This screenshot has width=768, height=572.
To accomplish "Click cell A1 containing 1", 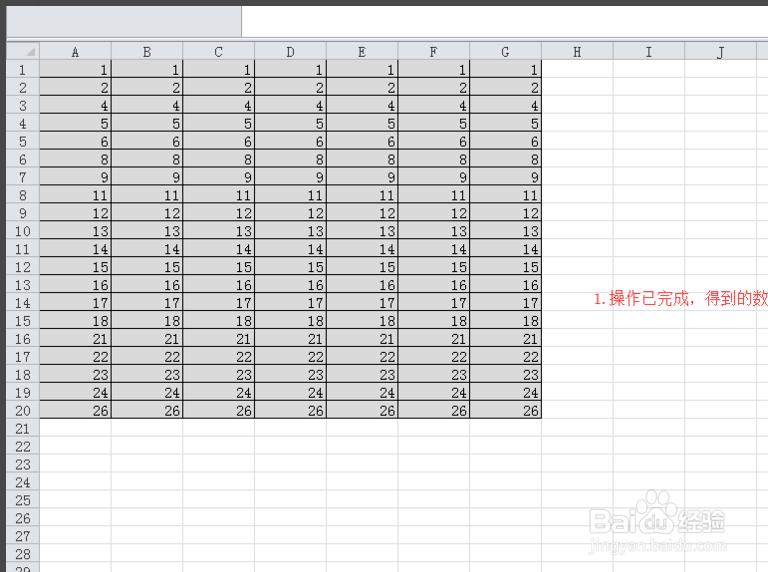I will 75,69.
